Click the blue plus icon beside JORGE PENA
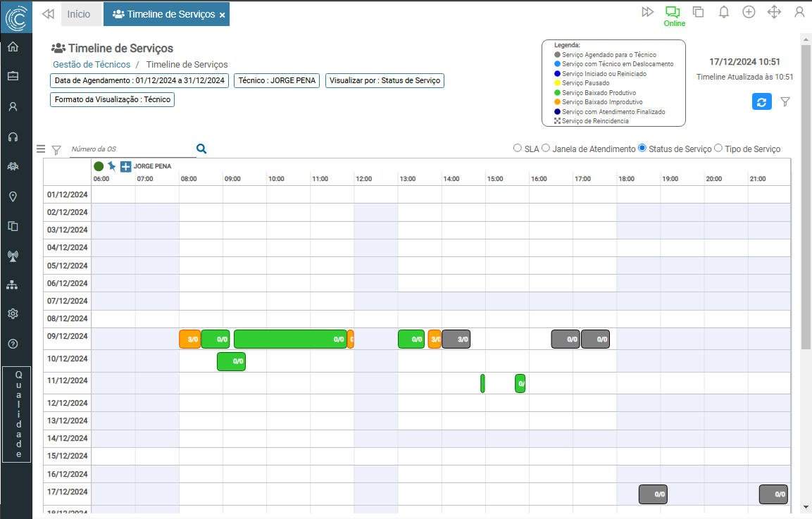 (125, 167)
